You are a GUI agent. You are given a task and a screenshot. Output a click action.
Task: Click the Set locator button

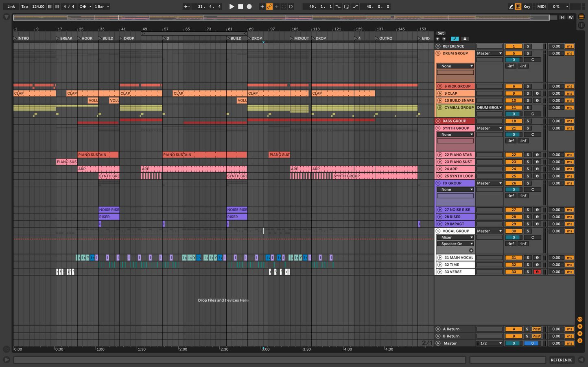pos(441,33)
